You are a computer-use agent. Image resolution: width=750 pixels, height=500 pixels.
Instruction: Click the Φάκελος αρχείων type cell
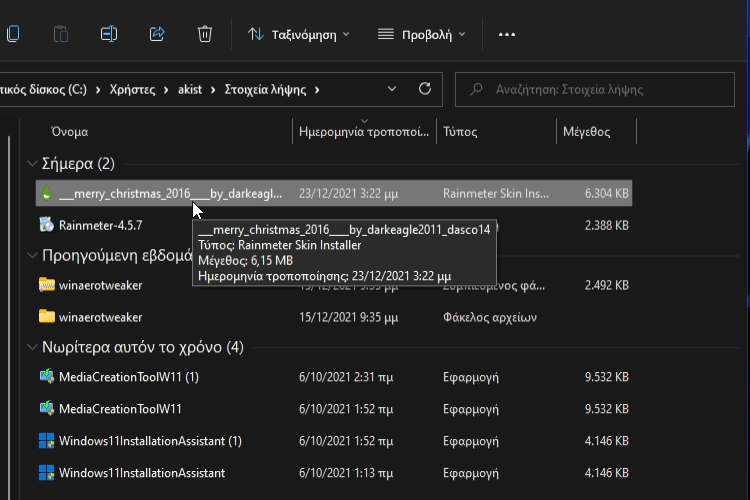click(x=490, y=317)
